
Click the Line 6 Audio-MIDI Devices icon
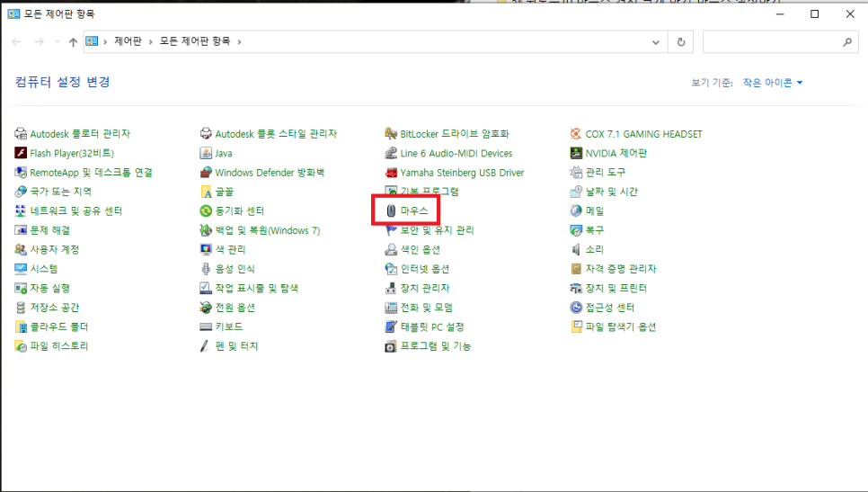[391, 153]
